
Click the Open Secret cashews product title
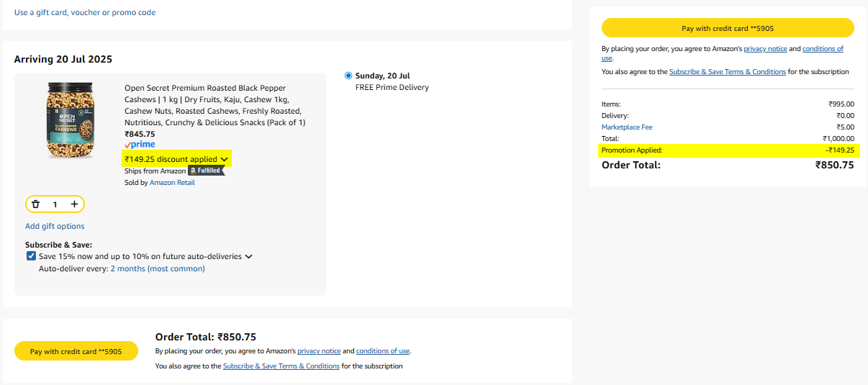215,105
